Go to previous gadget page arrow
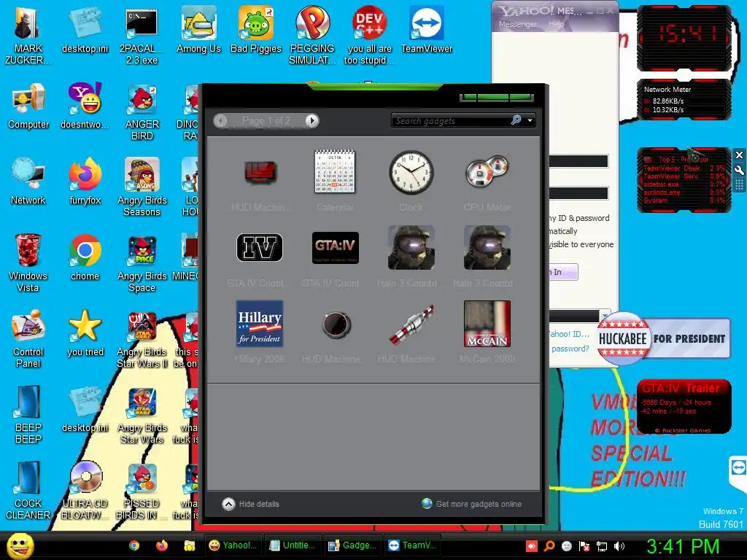This screenshot has height=560, width=747. [220, 120]
